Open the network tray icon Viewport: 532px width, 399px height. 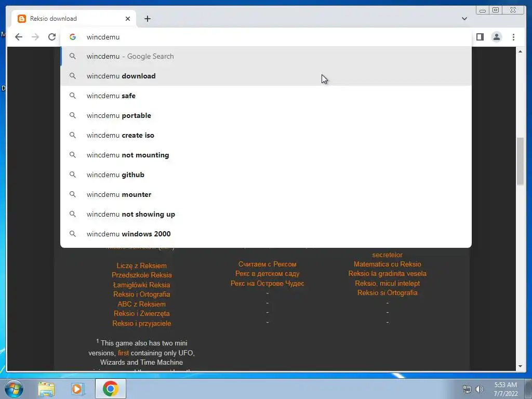[x=467, y=389]
